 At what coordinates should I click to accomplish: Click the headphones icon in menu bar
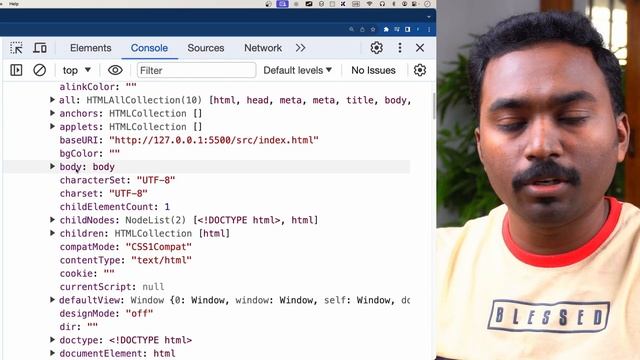point(382,4)
